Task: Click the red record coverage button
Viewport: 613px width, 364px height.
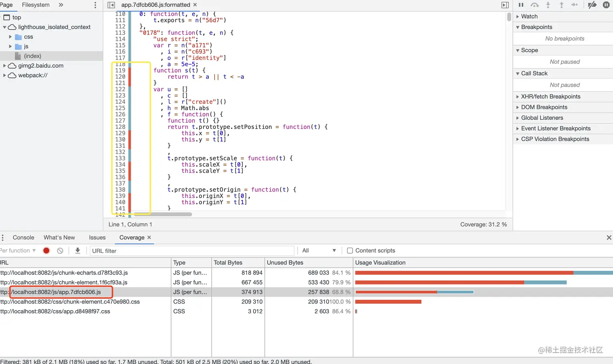Action: click(46, 251)
